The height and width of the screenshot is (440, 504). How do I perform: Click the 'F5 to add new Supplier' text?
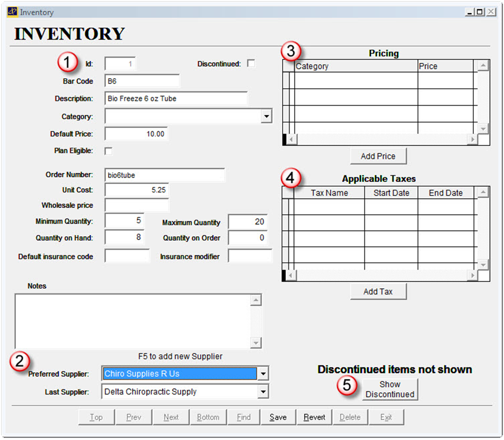[180, 356]
